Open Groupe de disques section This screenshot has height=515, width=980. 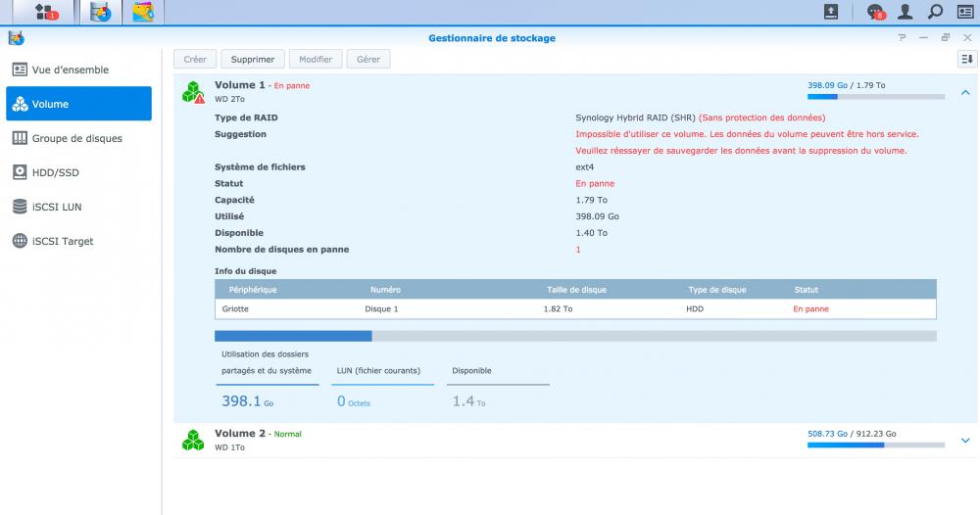coord(78,138)
